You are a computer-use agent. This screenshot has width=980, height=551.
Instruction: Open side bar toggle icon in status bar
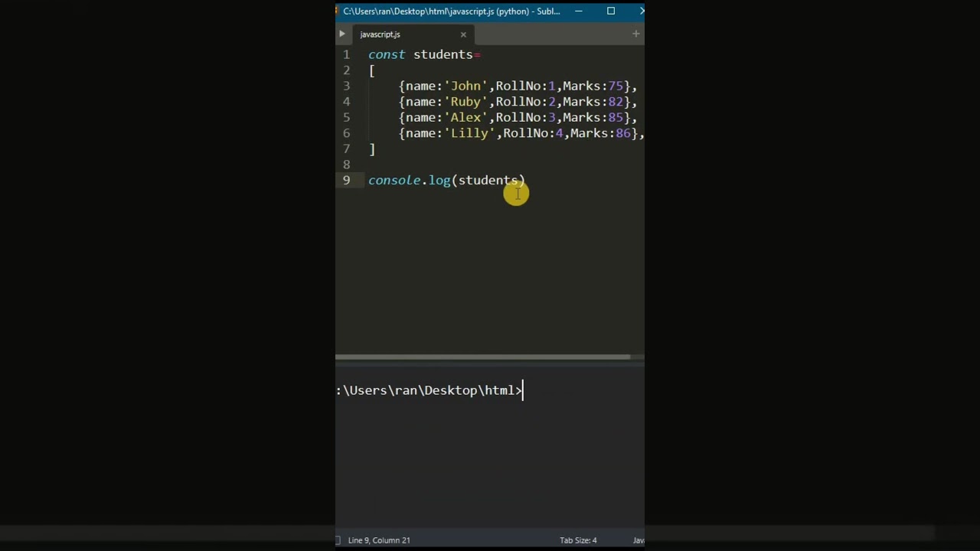(338, 540)
